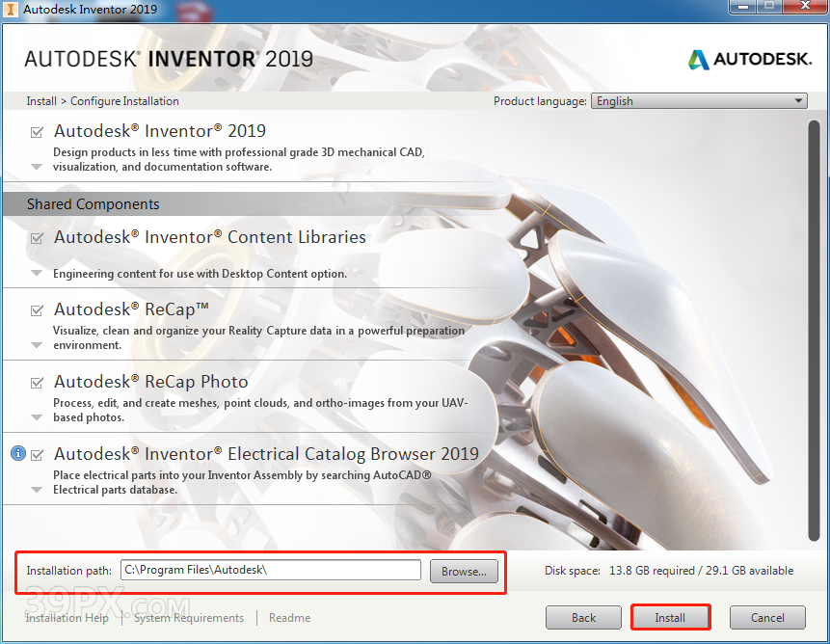Screen dimensions: 830x644
Task: Toggle Inventor Content Libraries checkbox
Action: coord(37,238)
